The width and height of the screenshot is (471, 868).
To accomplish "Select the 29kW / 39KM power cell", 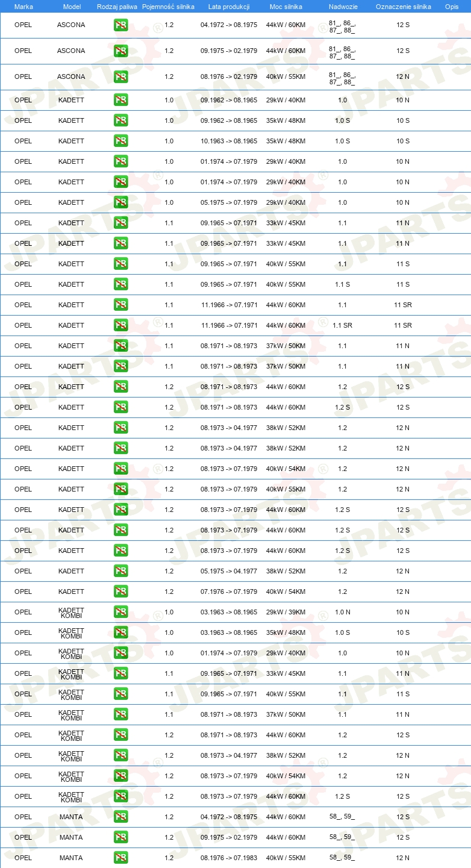I will click(x=285, y=612).
